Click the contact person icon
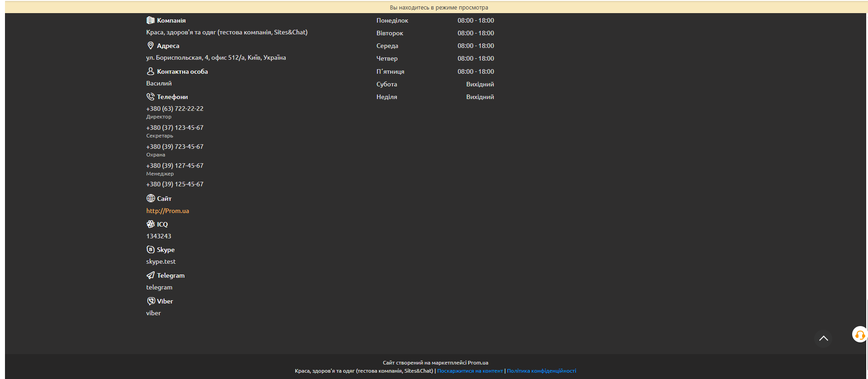The height and width of the screenshot is (379, 868). click(151, 71)
